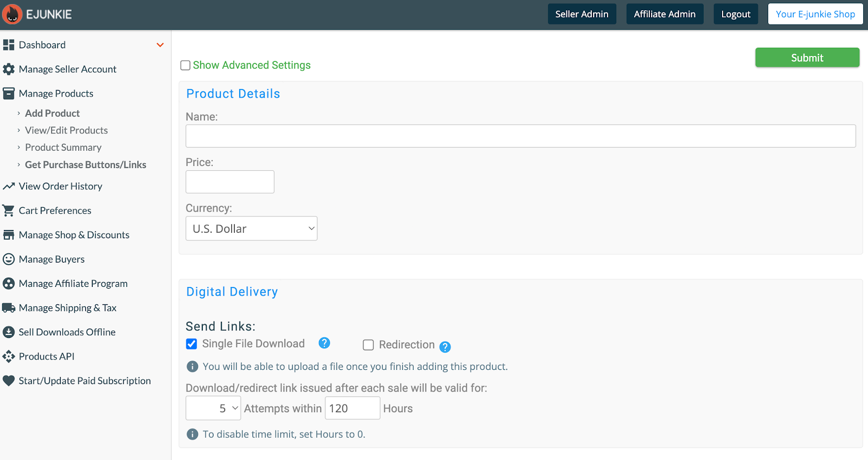Enable Show Advanced Settings checkbox
868x460 pixels.
(x=186, y=65)
